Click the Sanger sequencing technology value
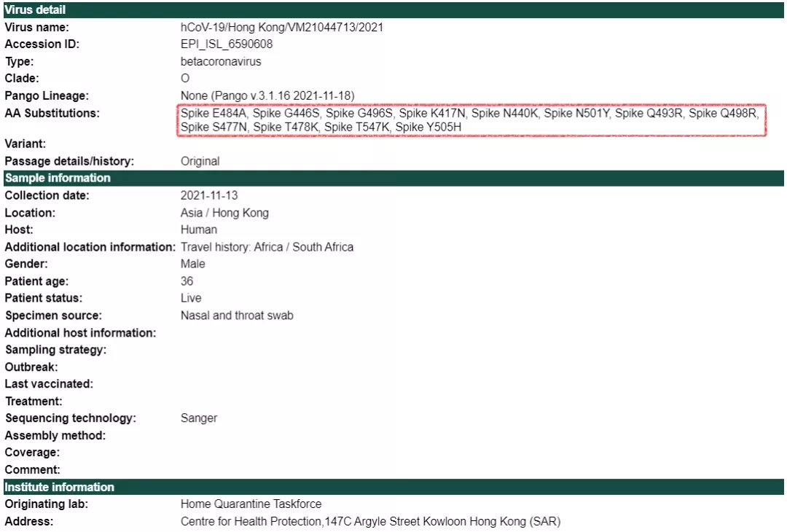787x532 pixels. coord(199,418)
